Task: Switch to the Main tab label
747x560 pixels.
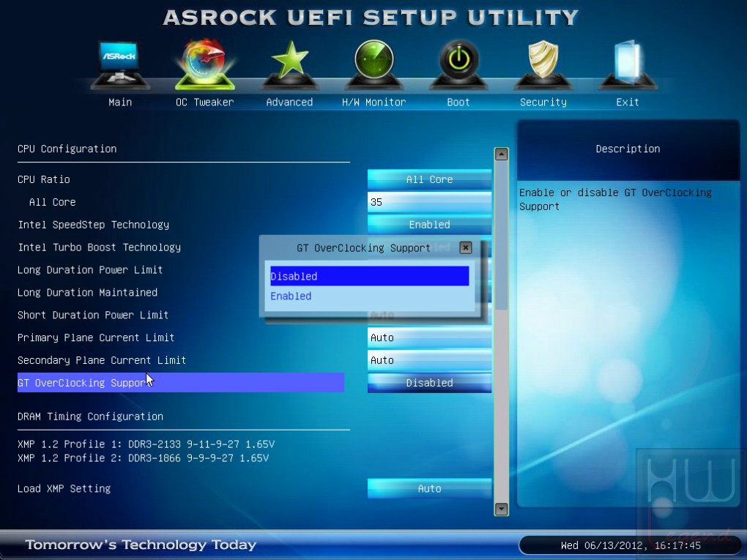Action: 120,102
